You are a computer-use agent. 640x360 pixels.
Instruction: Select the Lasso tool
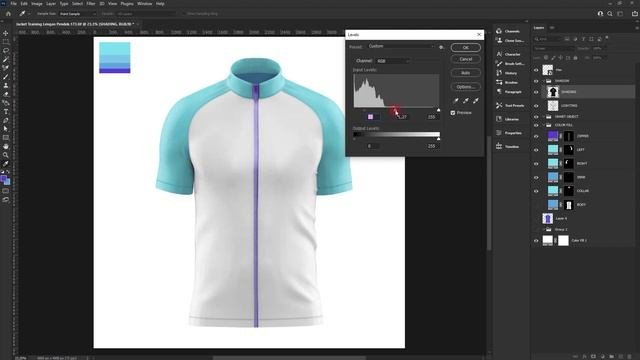pyautogui.click(x=6, y=51)
